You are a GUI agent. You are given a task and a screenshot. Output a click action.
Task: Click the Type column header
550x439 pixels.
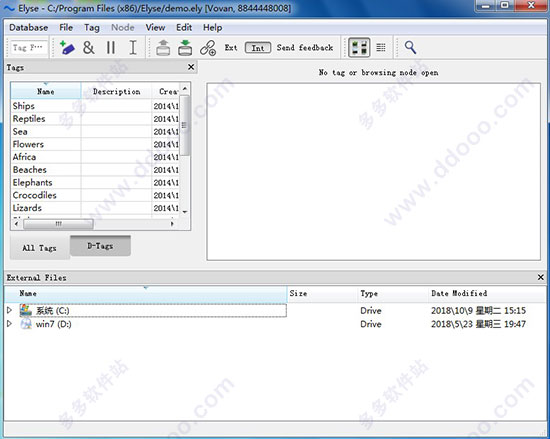coord(393,293)
